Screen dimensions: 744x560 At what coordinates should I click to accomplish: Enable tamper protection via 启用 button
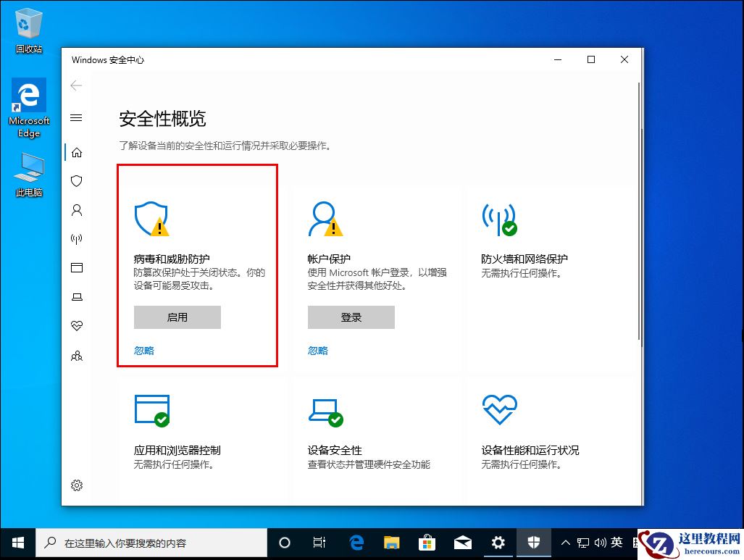click(177, 317)
